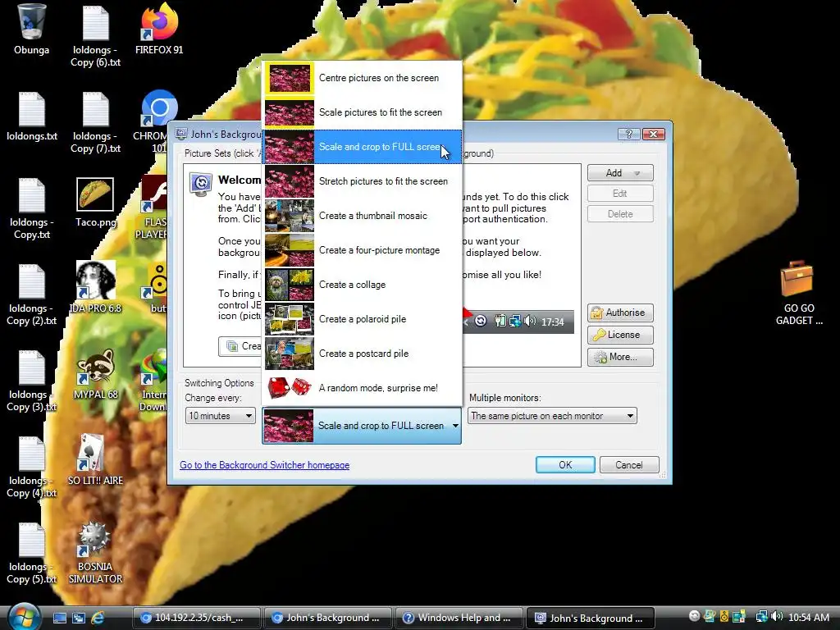This screenshot has width=840, height=630.
Task: Select the loldongs - Copy (7).txt file
Action: [95, 122]
